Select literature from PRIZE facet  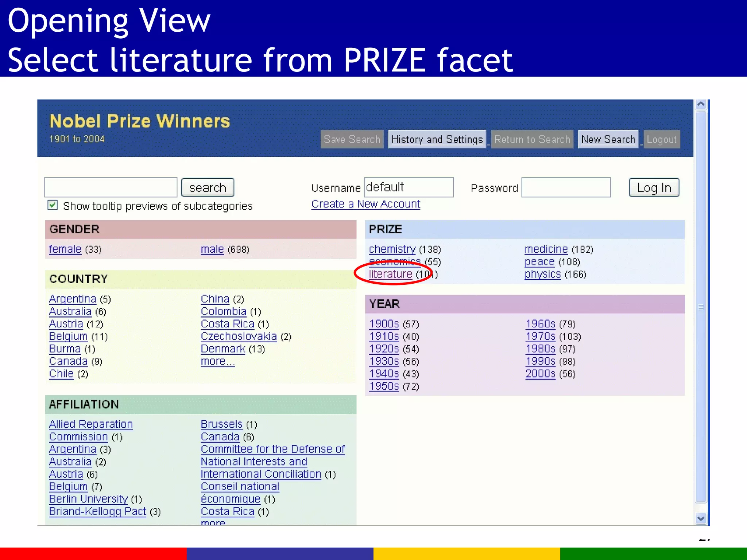click(390, 274)
